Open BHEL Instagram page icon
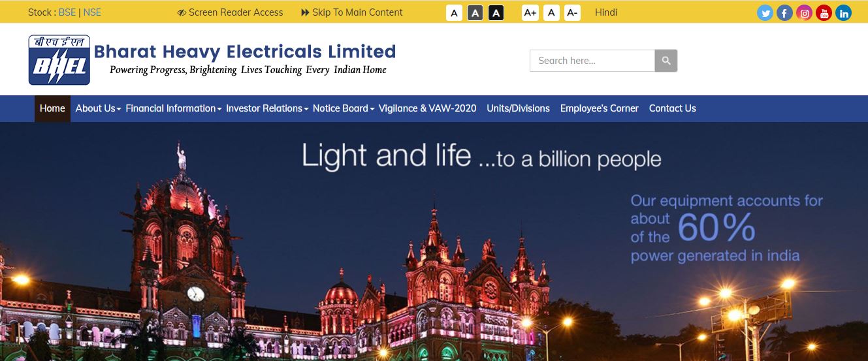The height and width of the screenshot is (361, 868). click(x=804, y=12)
